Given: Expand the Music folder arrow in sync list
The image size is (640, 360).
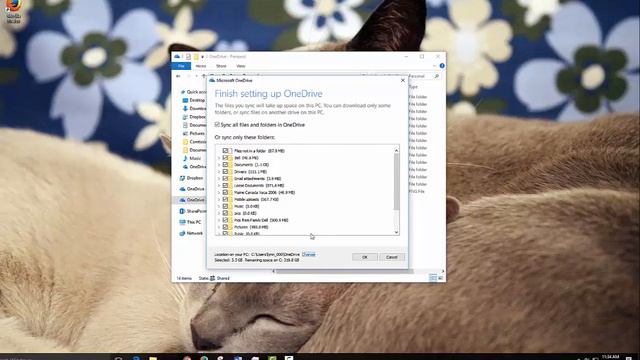Looking at the screenshot, I should (x=219, y=206).
